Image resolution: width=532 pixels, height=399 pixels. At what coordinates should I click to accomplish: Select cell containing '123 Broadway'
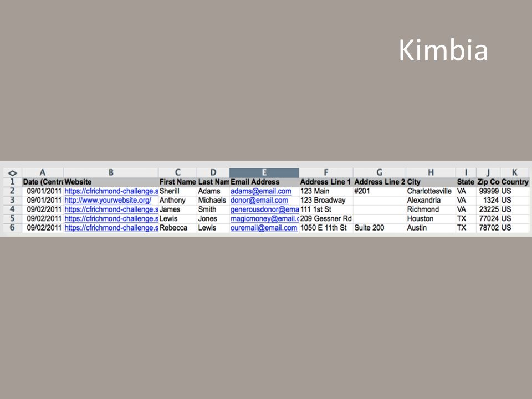pos(326,200)
